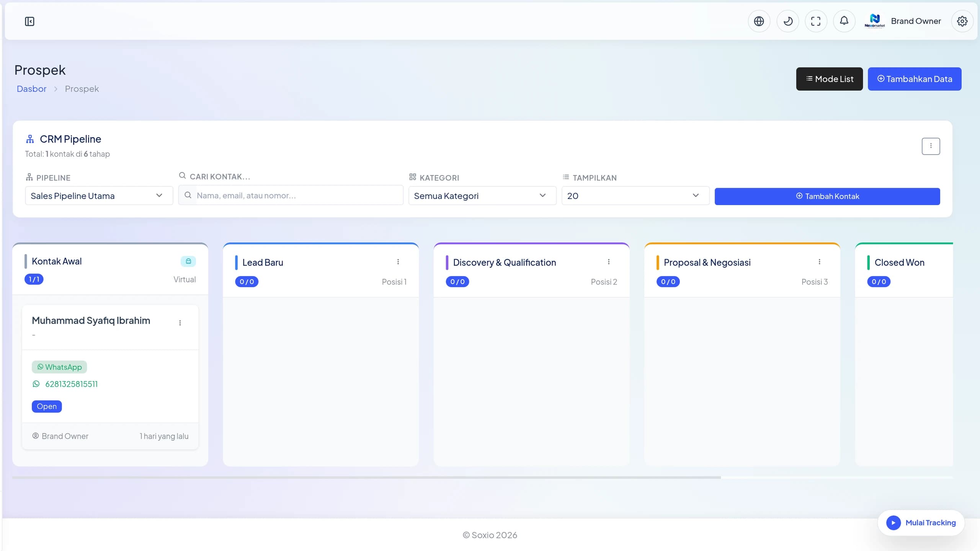Click the virtual badge icon on Kontak Awal

188,261
